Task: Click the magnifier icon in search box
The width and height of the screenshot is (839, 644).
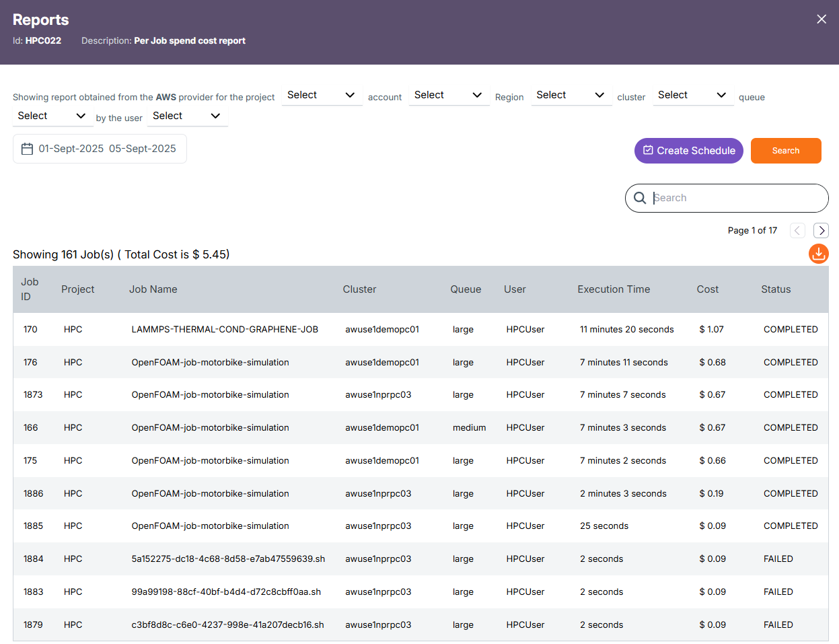Action: tap(640, 198)
